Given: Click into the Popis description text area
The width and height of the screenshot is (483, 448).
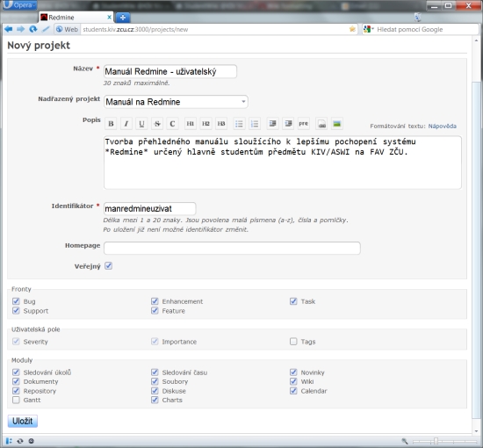Looking at the screenshot, I should [x=283, y=163].
